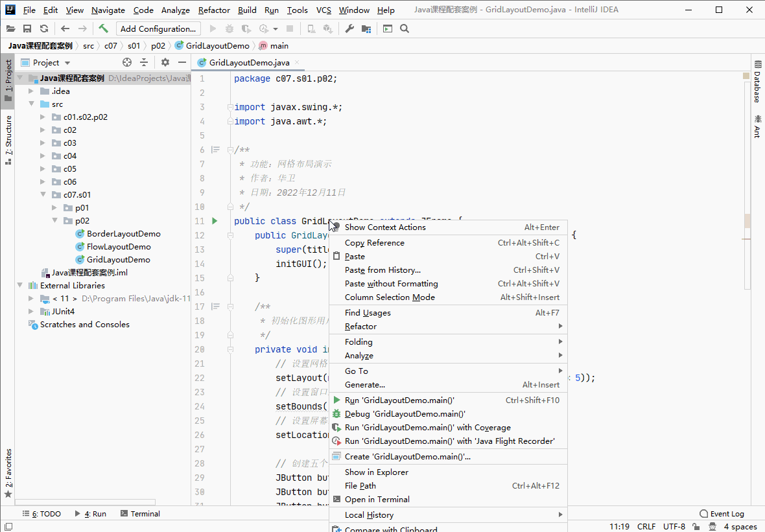Click the inspector hat icon in status bar
Image resolution: width=765 pixels, height=532 pixels.
[712, 527]
